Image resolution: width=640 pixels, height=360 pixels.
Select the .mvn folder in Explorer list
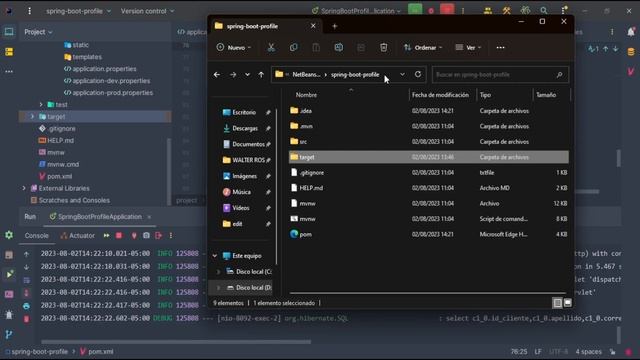tap(429, 126)
